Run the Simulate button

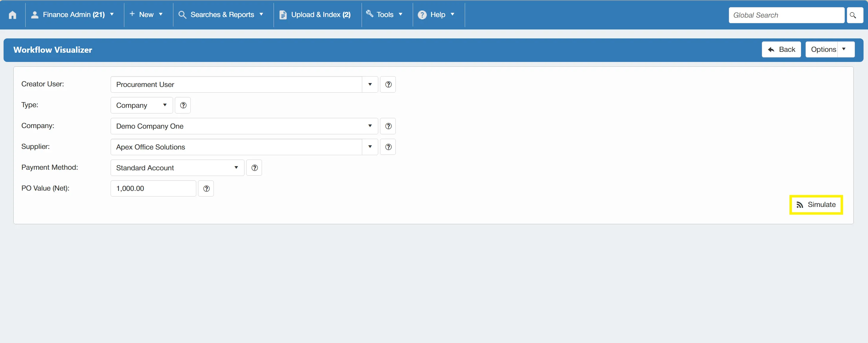816,205
